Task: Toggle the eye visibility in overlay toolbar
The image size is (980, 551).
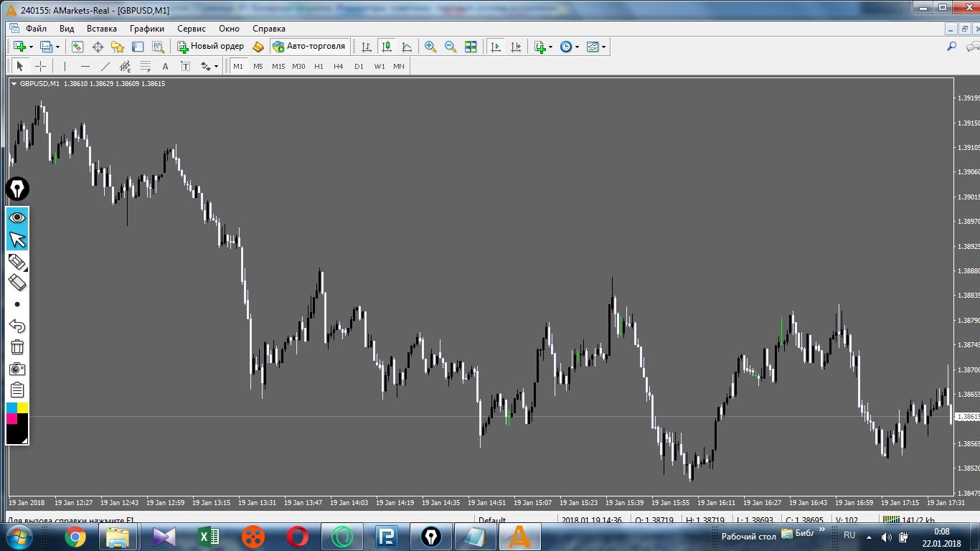Action: pyautogui.click(x=17, y=217)
